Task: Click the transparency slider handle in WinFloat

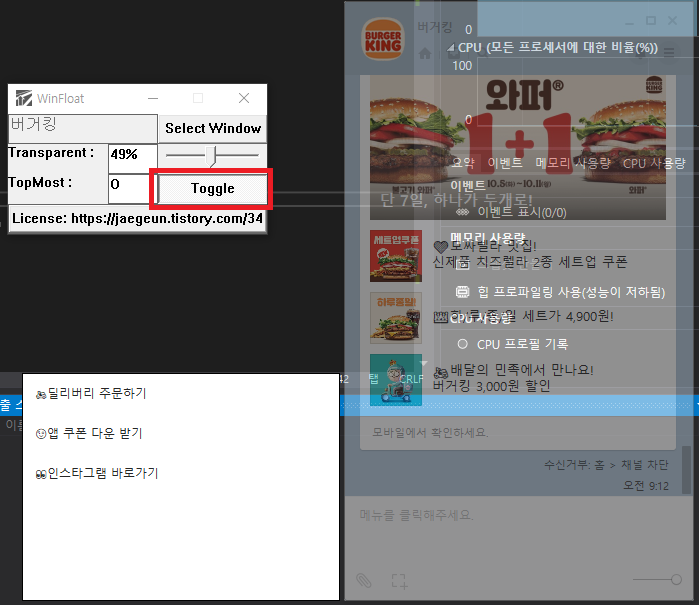Action: click(211, 156)
